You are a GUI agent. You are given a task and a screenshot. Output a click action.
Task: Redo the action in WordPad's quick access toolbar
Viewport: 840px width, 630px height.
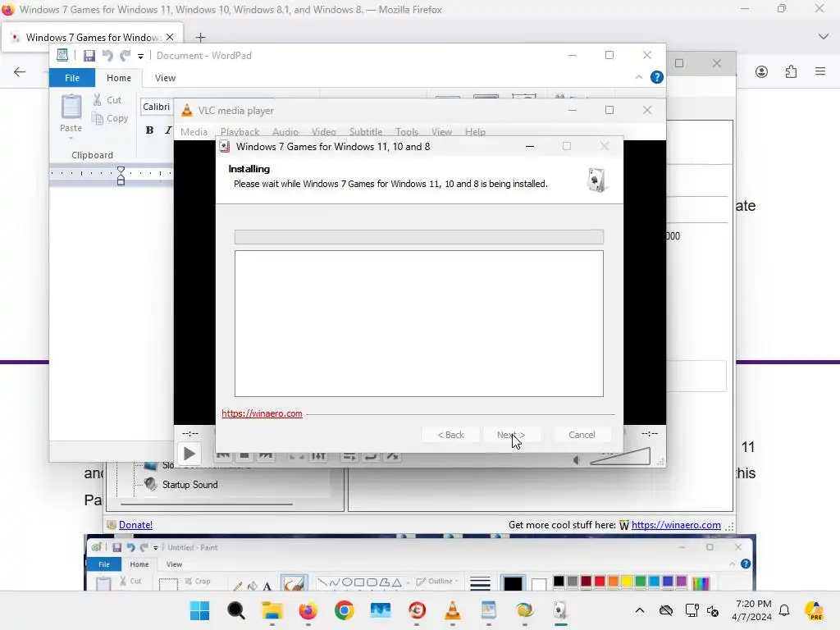coord(126,56)
